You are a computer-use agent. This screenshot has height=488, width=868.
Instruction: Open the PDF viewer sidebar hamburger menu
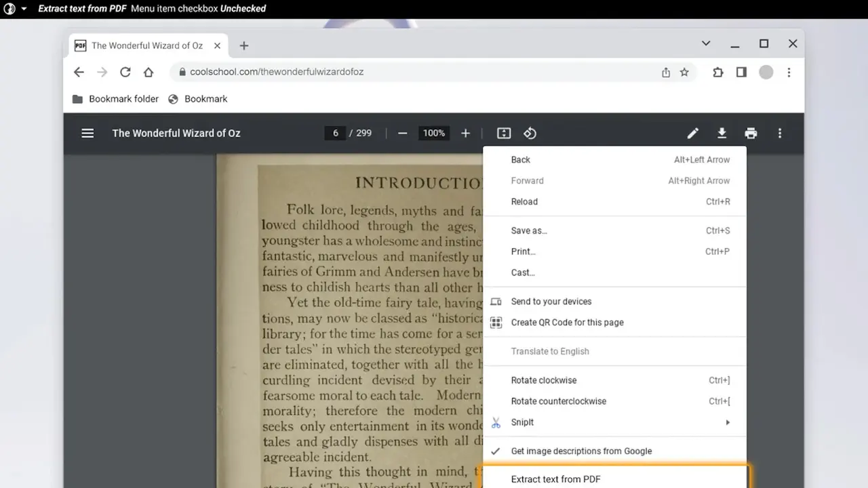tap(87, 133)
